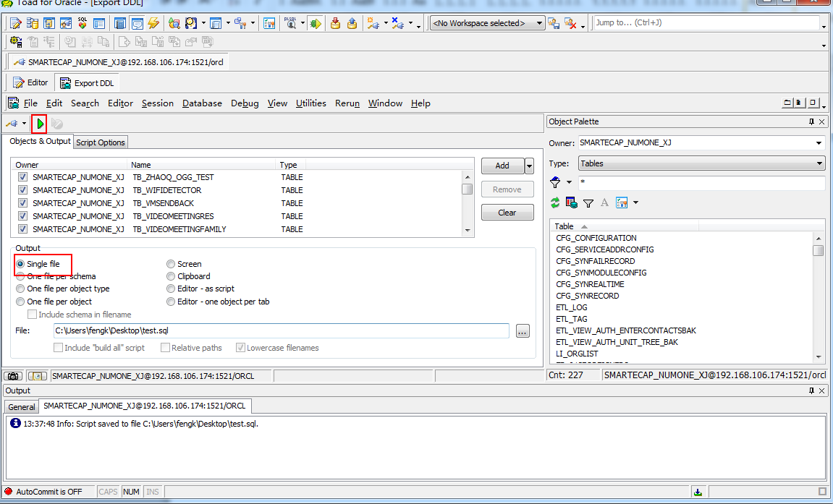
Task: Click the Jump to search field
Action: (707, 23)
